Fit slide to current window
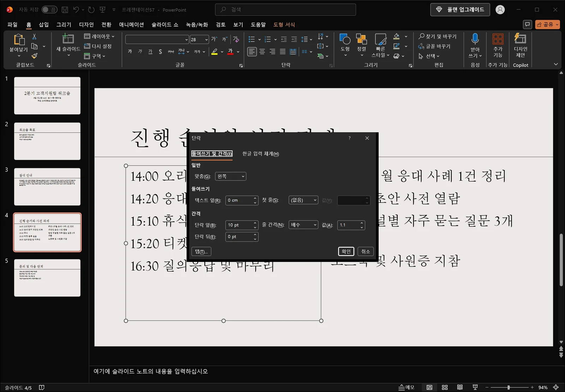The width and height of the screenshot is (565, 392). 556,387
